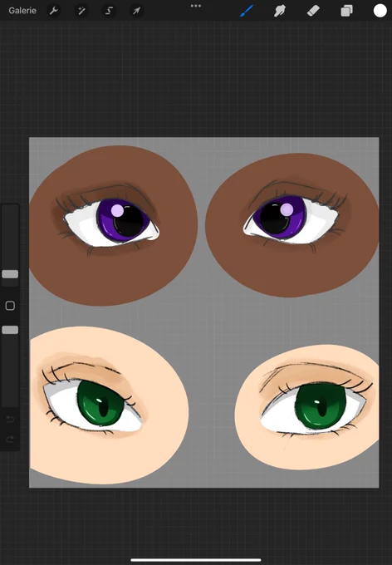Viewport: 392px width, 565px height.
Task: Click the brush size slider handle
Action: 10,274
